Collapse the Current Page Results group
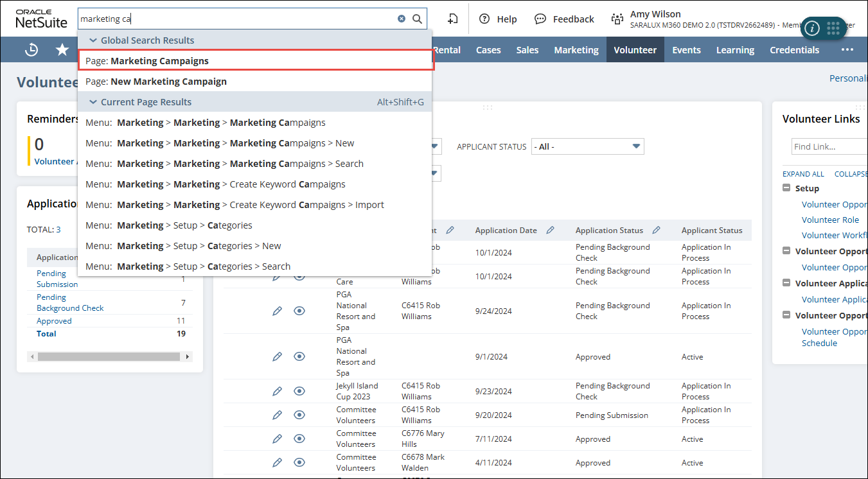The height and width of the screenshot is (479, 868). click(93, 102)
